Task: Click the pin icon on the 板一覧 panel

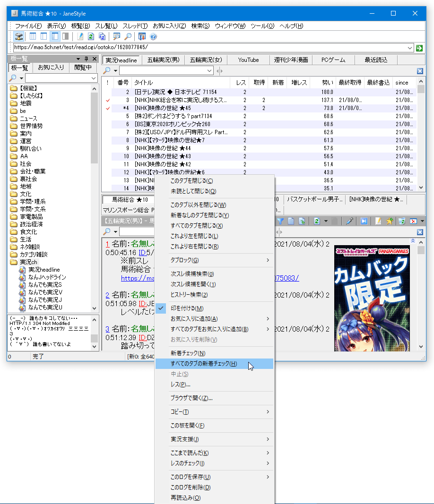Action: (86, 59)
